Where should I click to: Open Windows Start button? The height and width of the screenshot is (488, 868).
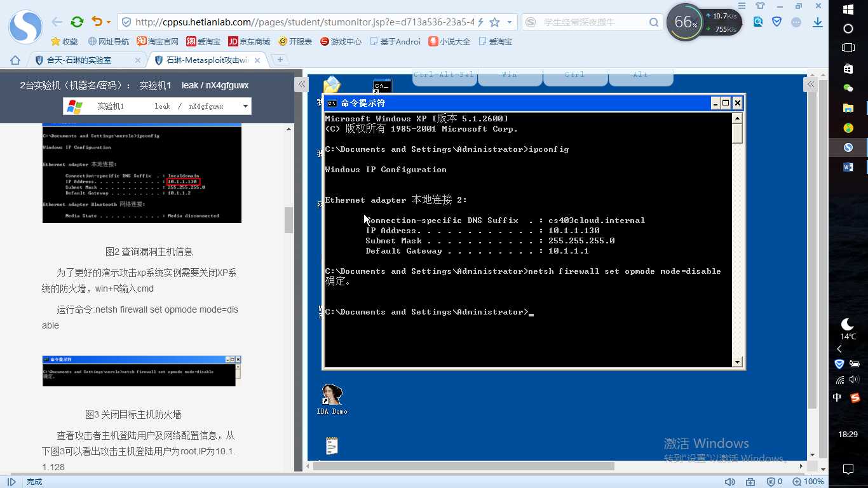coord(848,10)
